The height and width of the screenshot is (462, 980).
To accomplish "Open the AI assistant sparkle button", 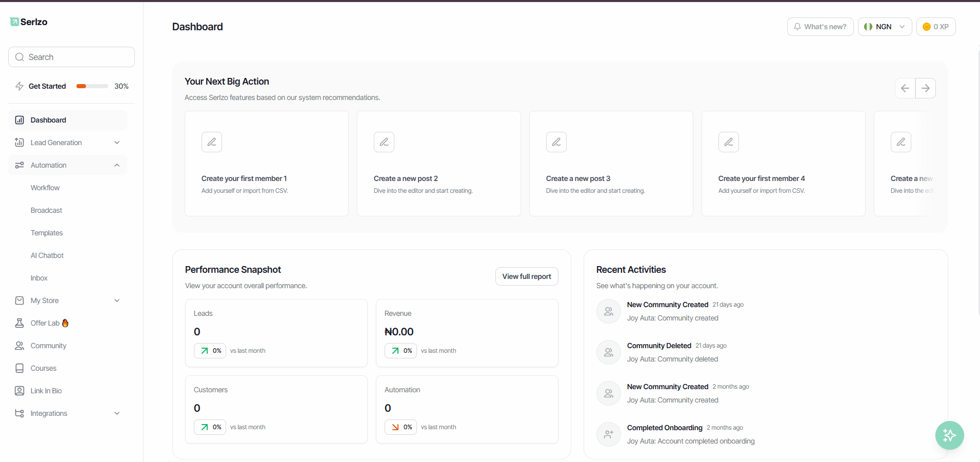I will pos(949,435).
